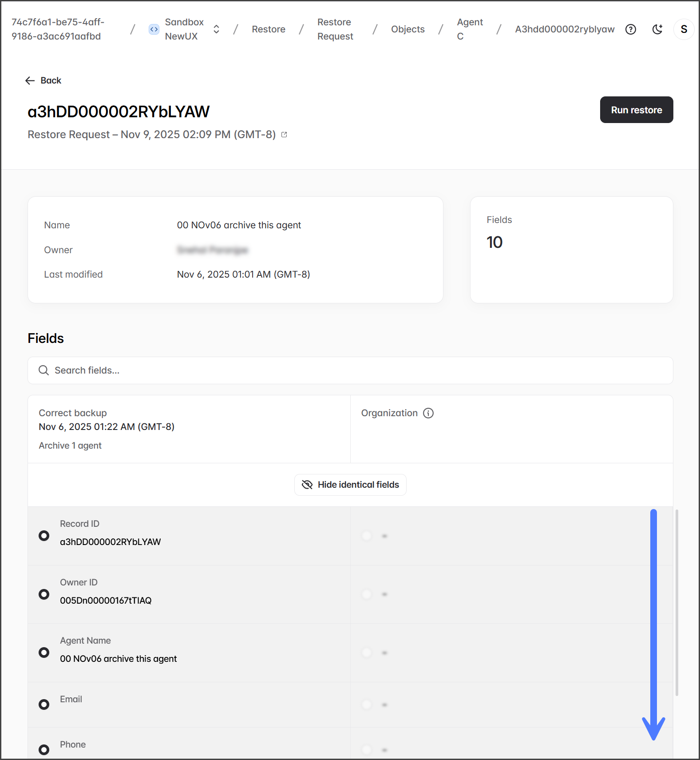The height and width of the screenshot is (760, 700).
Task: Select the Record ID backup radio button
Action: [44, 536]
